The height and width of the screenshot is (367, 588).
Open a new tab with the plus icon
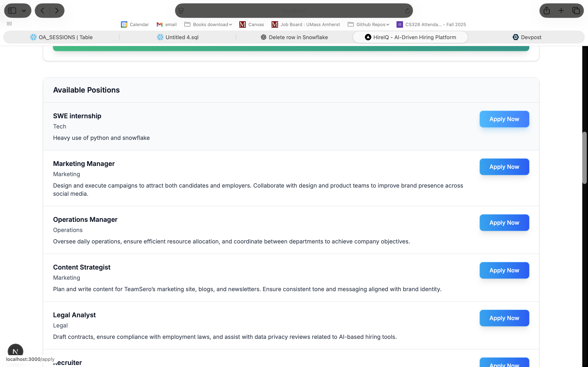point(561,11)
